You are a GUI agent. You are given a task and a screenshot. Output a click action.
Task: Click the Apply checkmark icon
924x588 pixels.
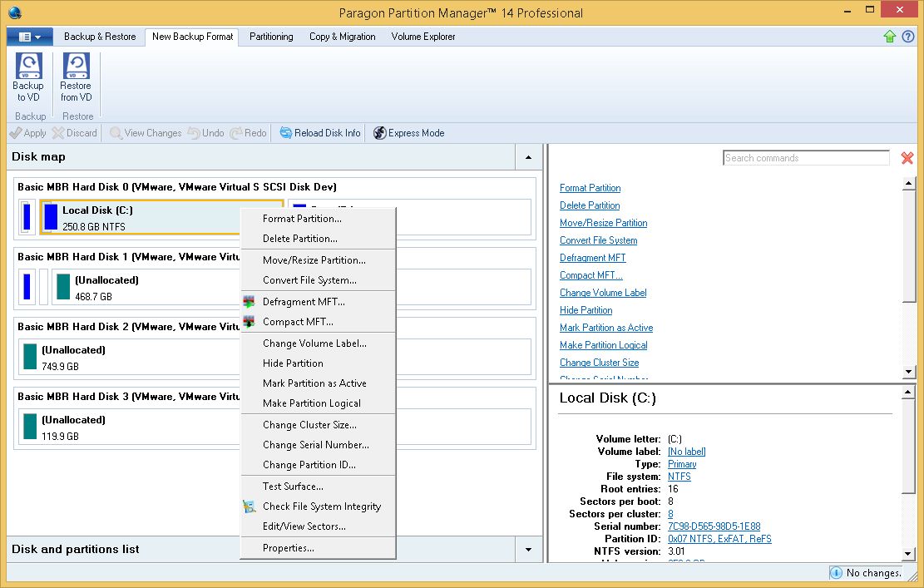click(15, 133)
